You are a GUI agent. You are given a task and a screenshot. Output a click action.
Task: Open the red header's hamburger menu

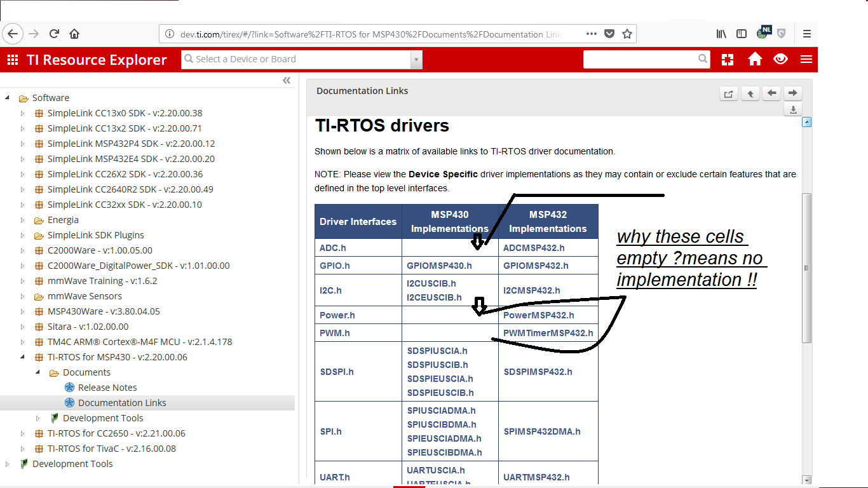click(806, 59)
